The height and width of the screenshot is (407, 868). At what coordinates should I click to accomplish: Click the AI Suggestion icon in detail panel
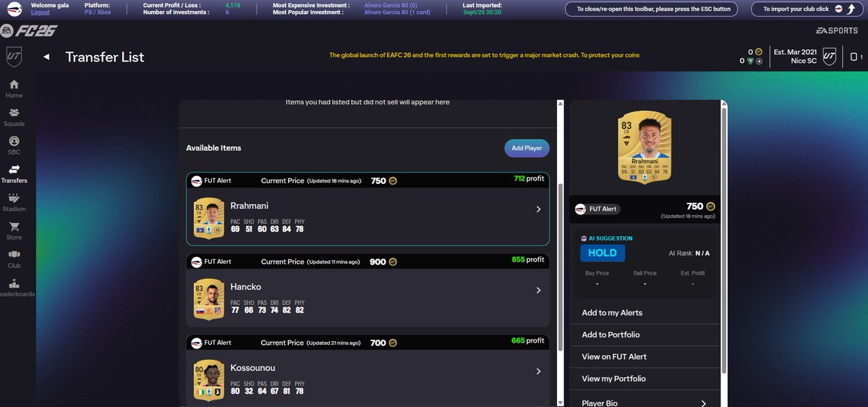click(x=584, y=238)
